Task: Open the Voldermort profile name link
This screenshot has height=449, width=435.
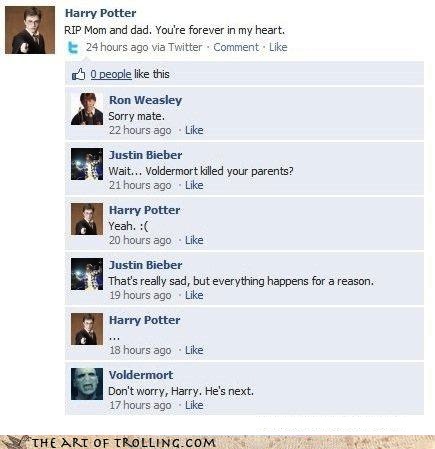Action: pyautogui.click(x=141, y=375)
